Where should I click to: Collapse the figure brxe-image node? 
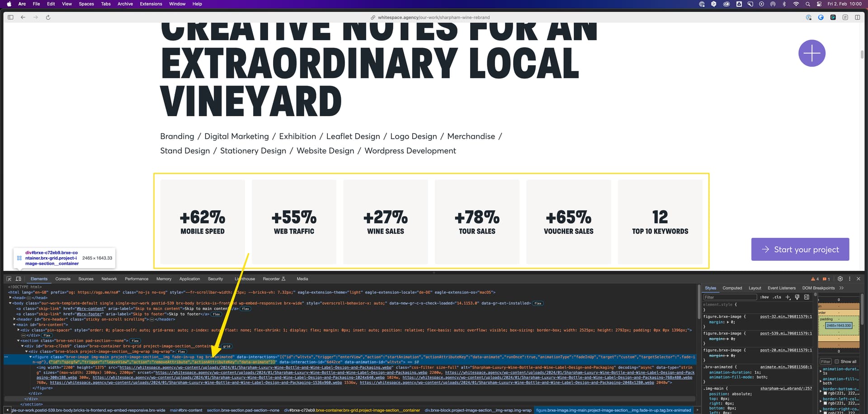(x=31, y=357)
